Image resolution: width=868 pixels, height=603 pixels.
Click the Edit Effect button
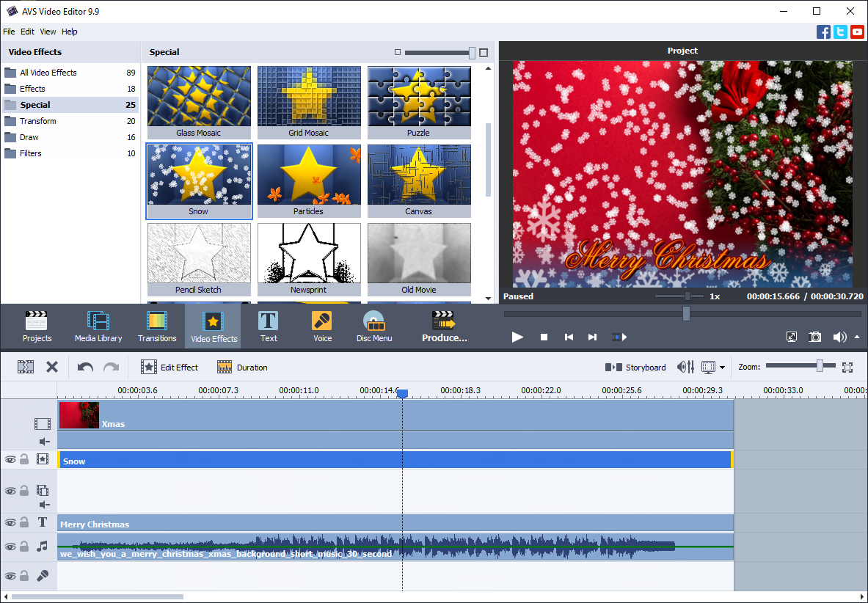[x=169, y=367]
